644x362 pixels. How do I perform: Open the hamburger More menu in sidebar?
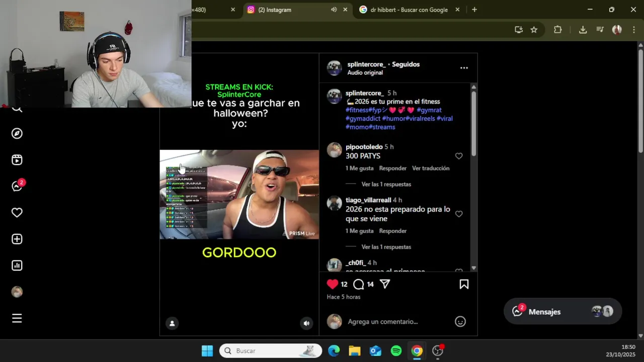[x=17, y=318]
